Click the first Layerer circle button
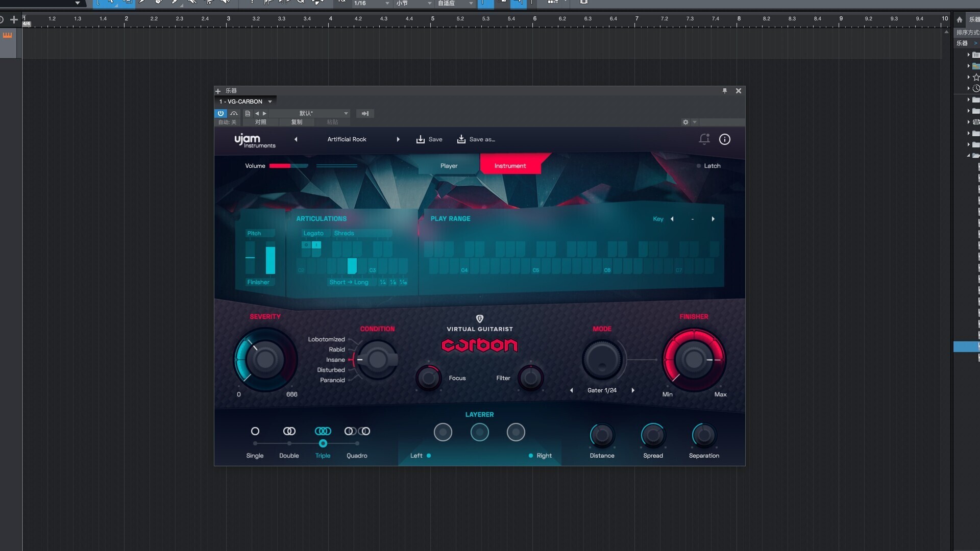Viewport: 980px width, 551px height. click(x=443, y=432)
